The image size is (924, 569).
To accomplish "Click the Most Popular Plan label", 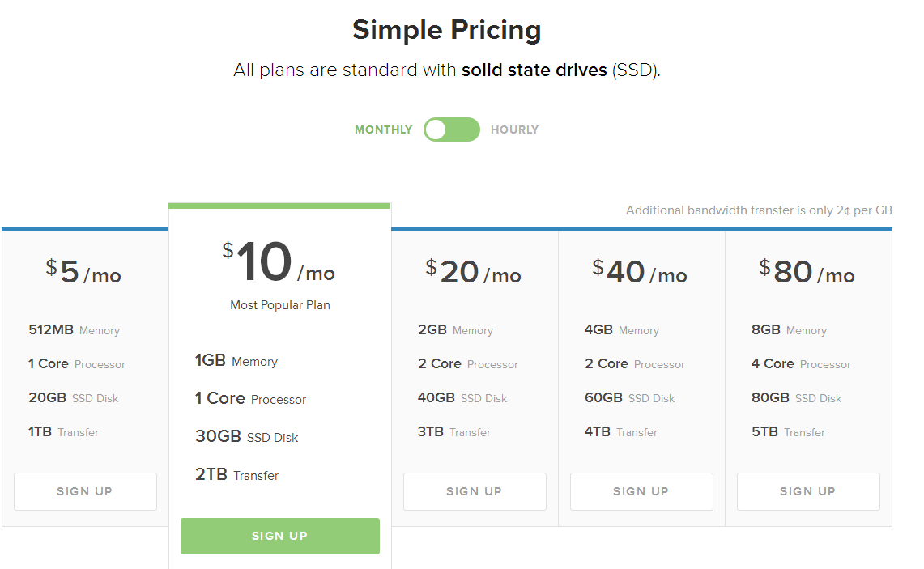I will coord(280,305).
